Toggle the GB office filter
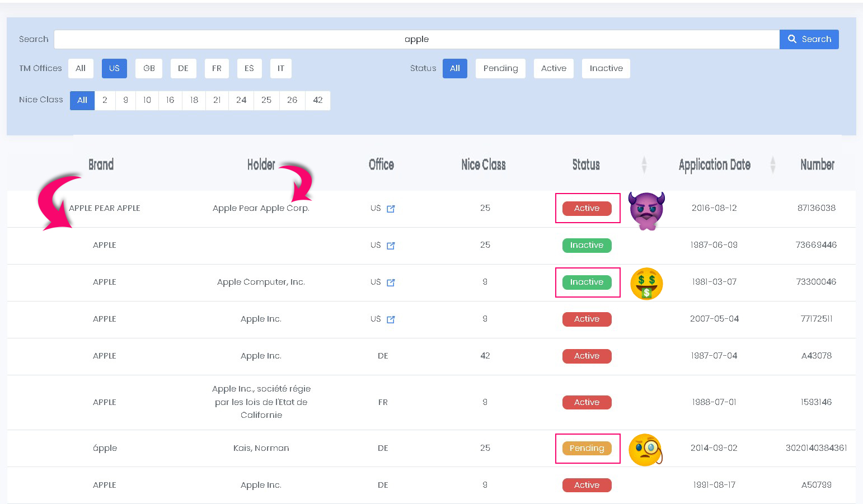Viewport: 863px width, 504px height. (x=149, y=68)
